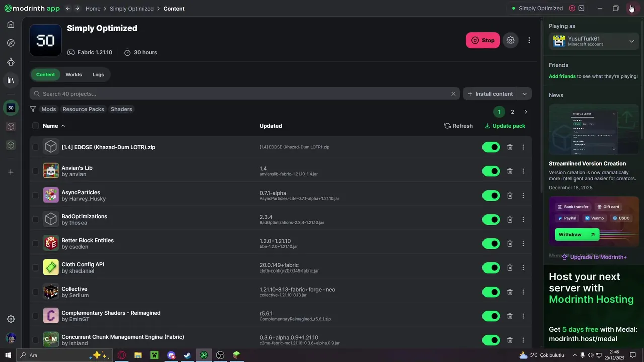The image size is (644, 362).
Task: Filter by Mods
Action: pos(49,109)
